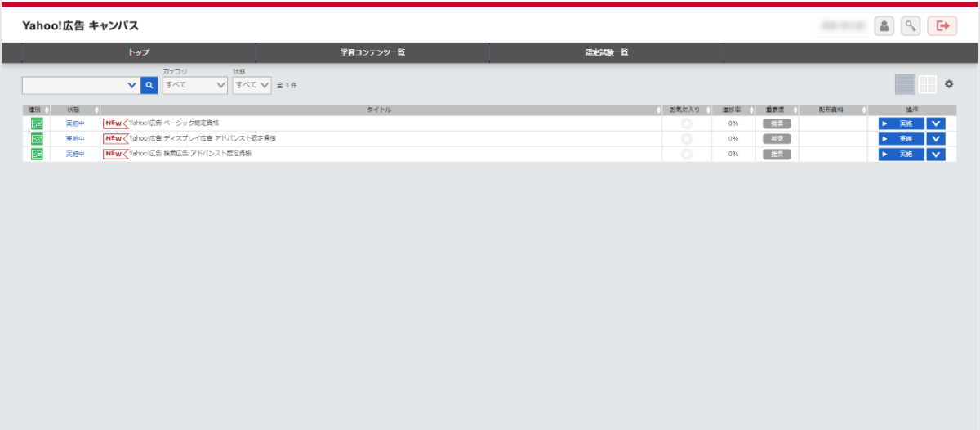Click 0% progress in 検索広告 row
This screenshot has width=980, height=430.
click(733, 154)
